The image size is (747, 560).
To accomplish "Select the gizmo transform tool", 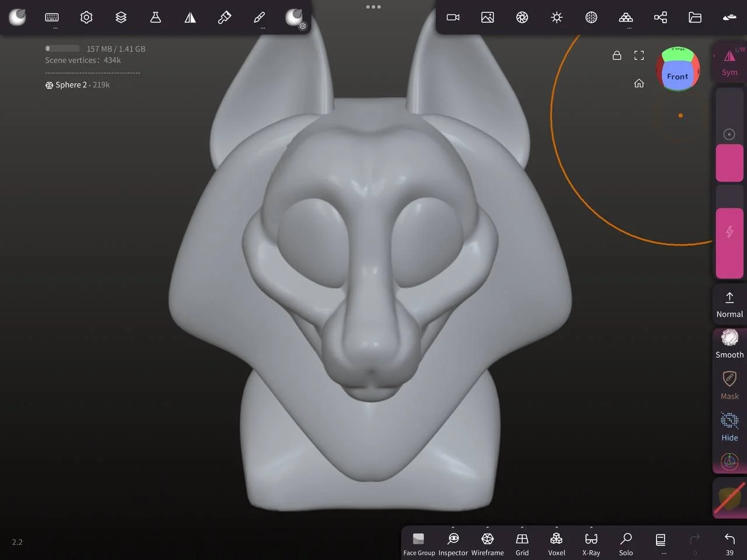I will [x=729, y=461].
